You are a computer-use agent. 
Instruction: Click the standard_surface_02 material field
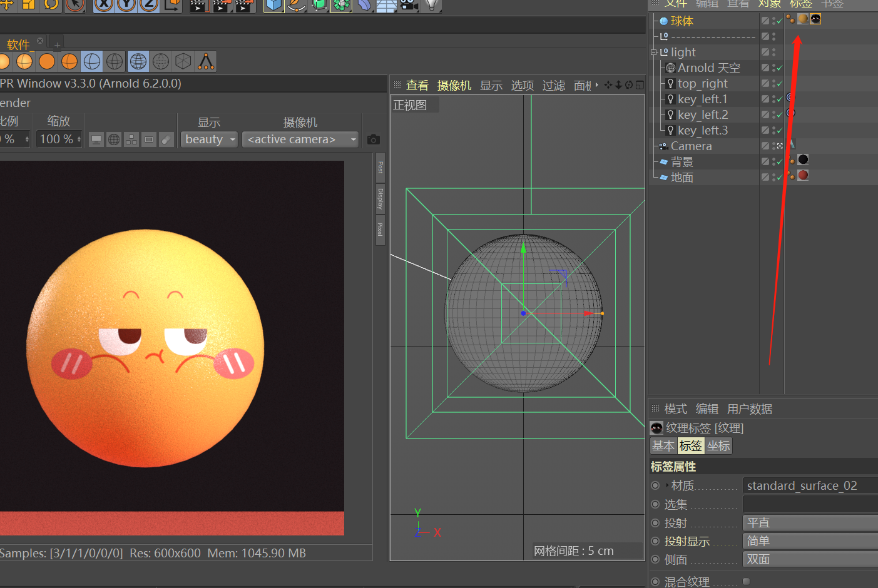(810, 485)
